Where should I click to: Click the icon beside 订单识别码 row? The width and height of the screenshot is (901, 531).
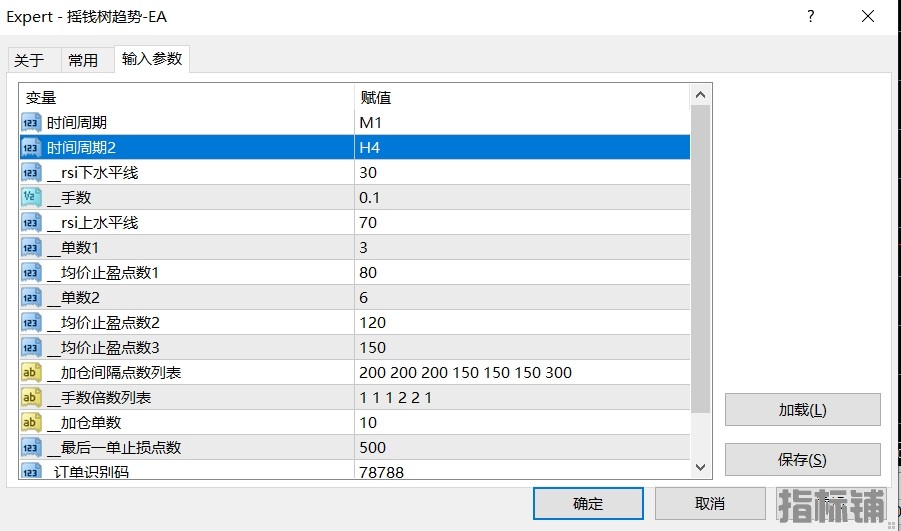coord(31,470)
